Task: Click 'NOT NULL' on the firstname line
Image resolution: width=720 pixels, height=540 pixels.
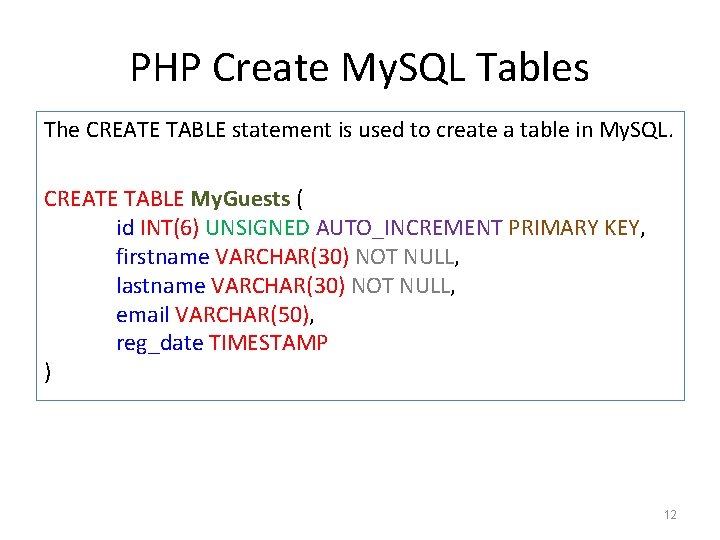Action: (x=405, y=257)
